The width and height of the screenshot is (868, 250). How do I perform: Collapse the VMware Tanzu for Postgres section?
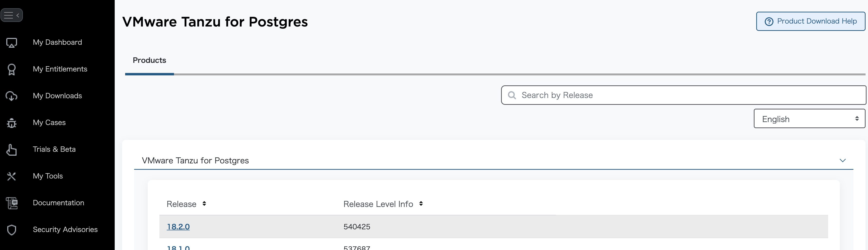(842, 161)
